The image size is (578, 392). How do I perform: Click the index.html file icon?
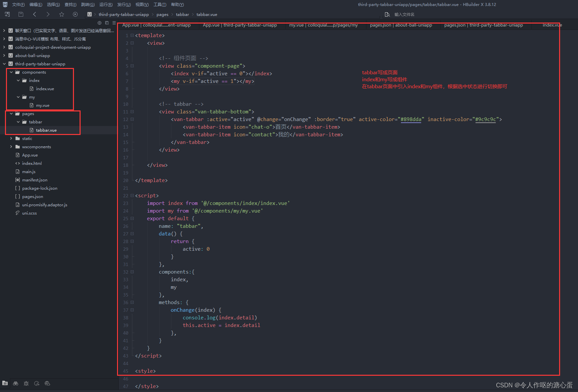click(18, 163)
